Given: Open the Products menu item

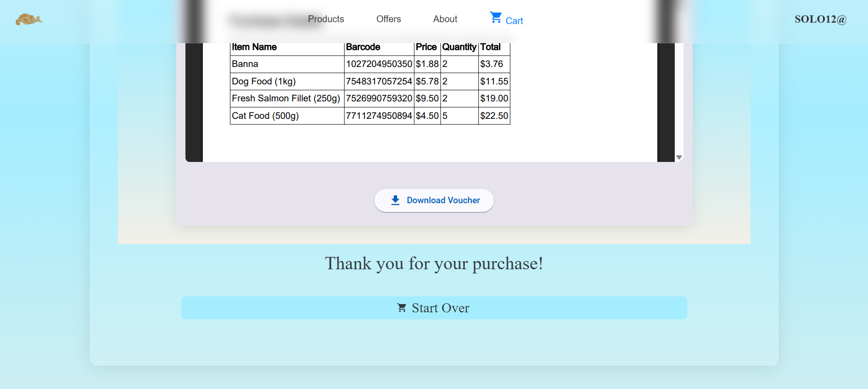Looking at the screenshot, I should [326, 19].
